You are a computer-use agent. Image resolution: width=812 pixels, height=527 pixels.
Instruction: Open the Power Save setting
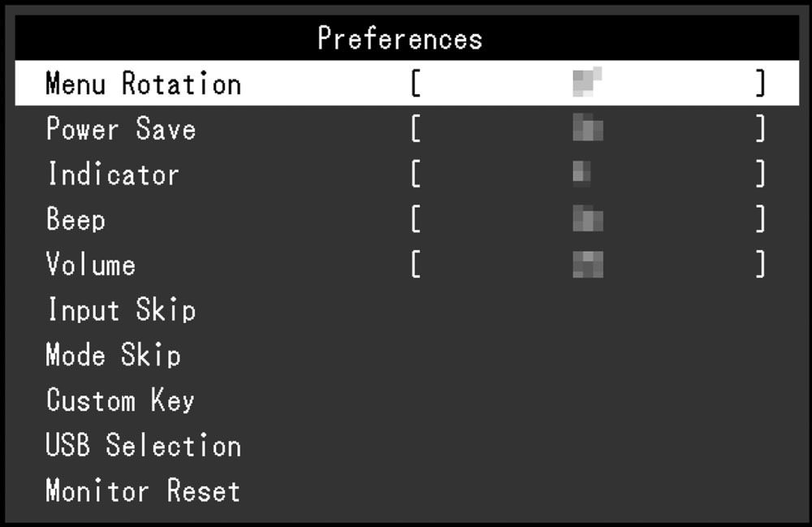(x=120, y=129)
